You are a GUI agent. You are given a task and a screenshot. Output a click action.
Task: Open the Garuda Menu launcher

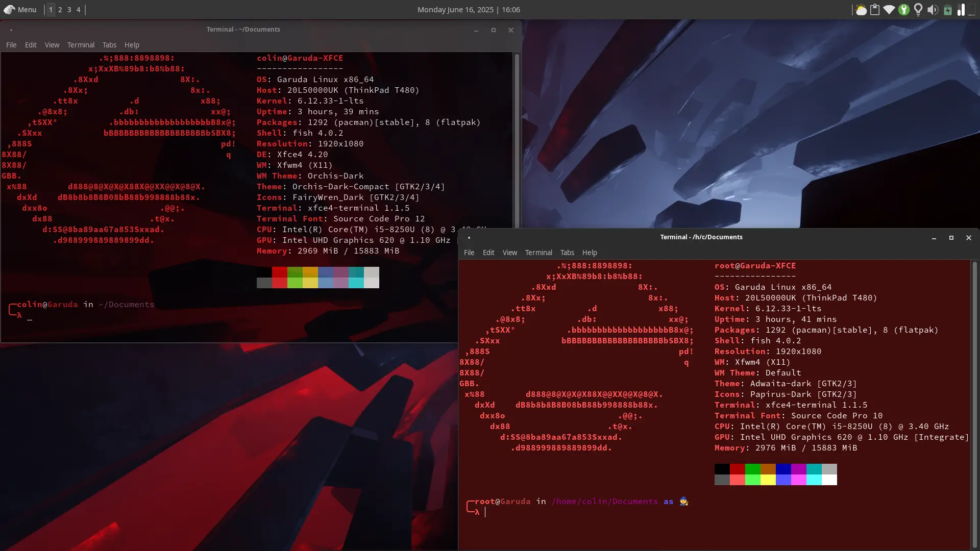(20, 10)
